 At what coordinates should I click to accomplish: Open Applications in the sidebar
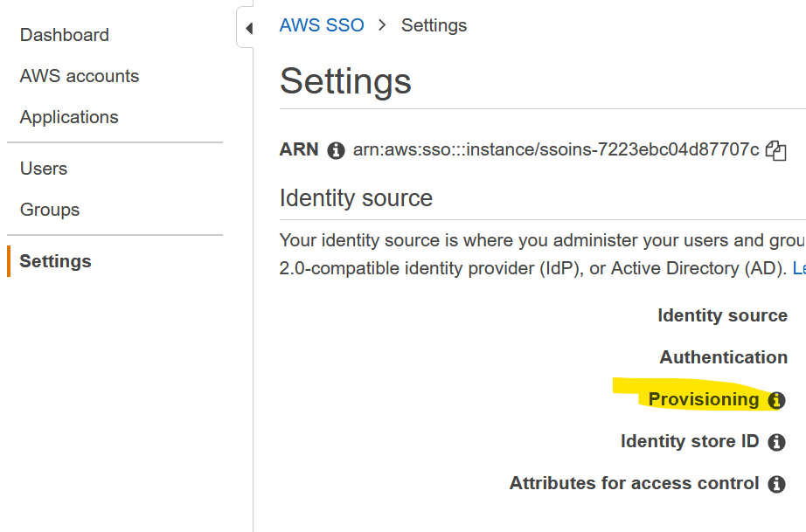pyautogui.click(x=69, y=117)
